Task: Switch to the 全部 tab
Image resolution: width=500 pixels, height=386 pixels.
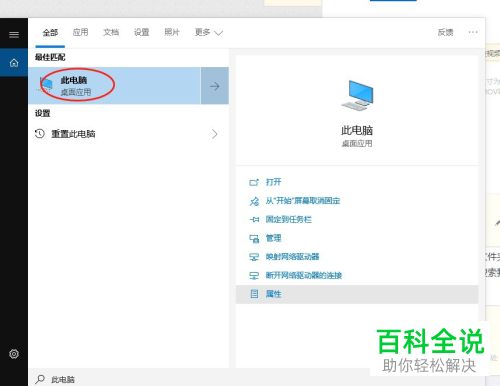Action: (50, 33)
